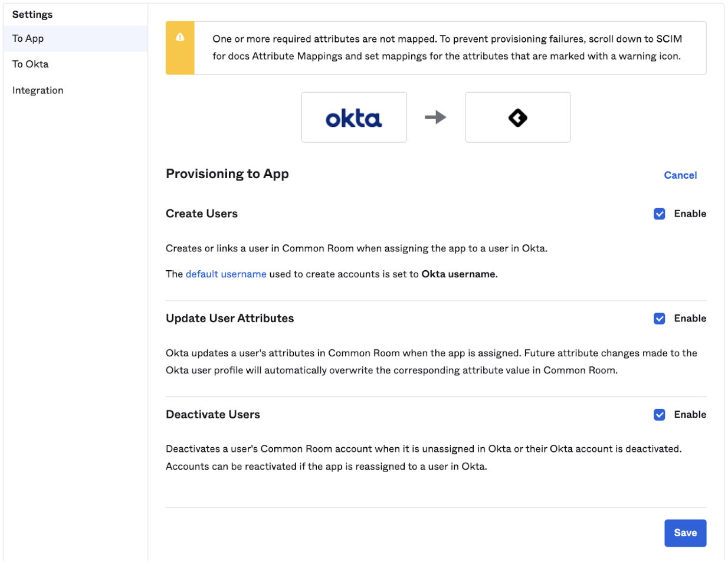Screen dimensions: 728x577
Task: Click the Okta logo box
Action: pos(354,117)
